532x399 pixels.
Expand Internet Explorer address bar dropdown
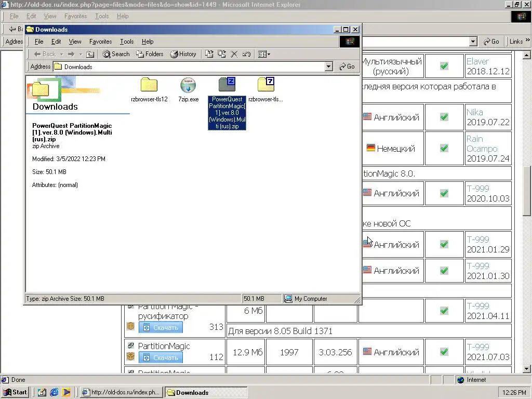[x=473, y=42]
